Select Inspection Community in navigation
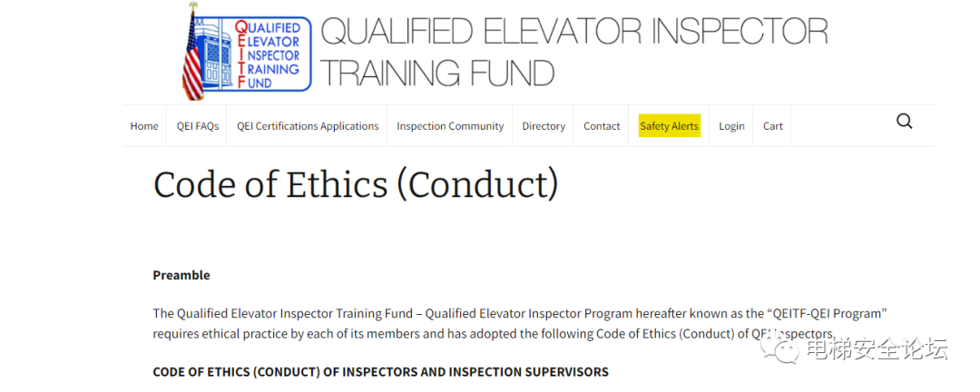This screenshot has width=980, height=392. (x=450, y=125)
